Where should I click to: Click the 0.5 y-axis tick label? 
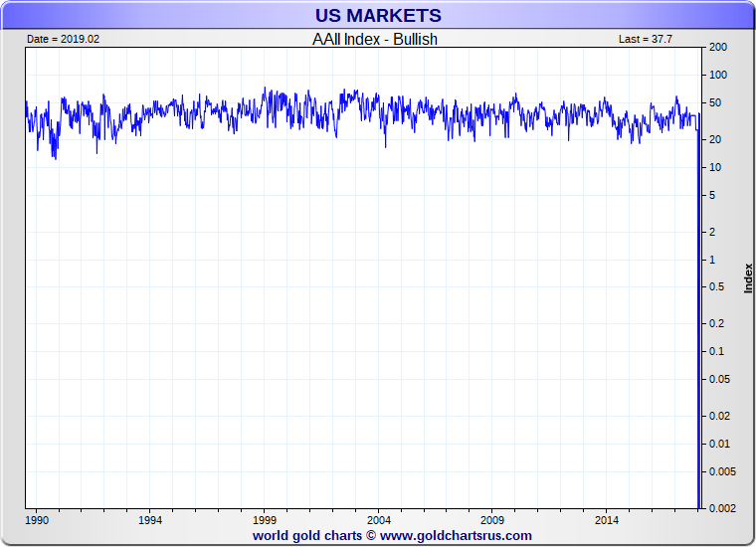click(x=717, y=287)
